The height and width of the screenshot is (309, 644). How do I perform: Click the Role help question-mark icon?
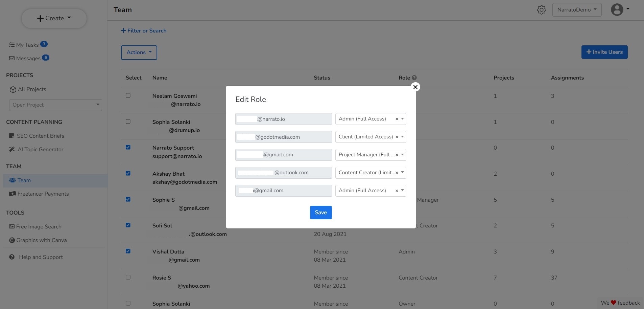tap(414, 78)
